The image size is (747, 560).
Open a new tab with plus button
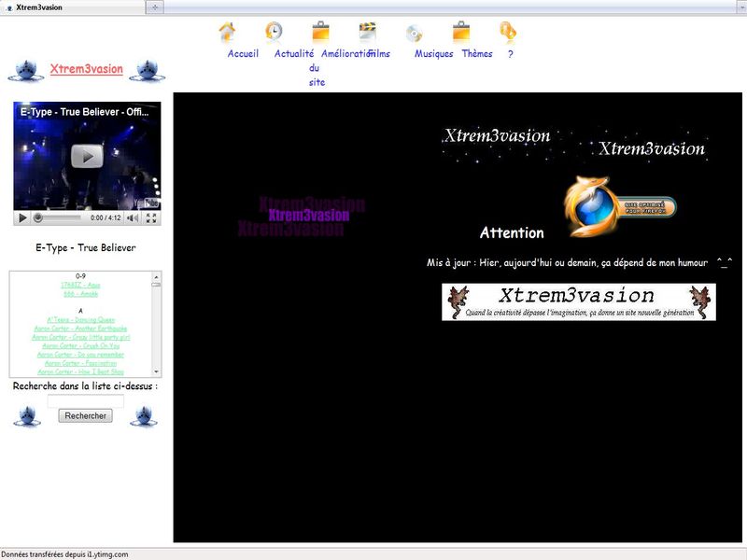coord(155,7)
